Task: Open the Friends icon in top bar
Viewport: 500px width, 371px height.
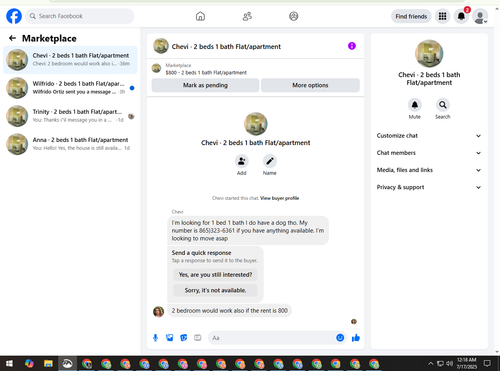Action: pos(247,16)
